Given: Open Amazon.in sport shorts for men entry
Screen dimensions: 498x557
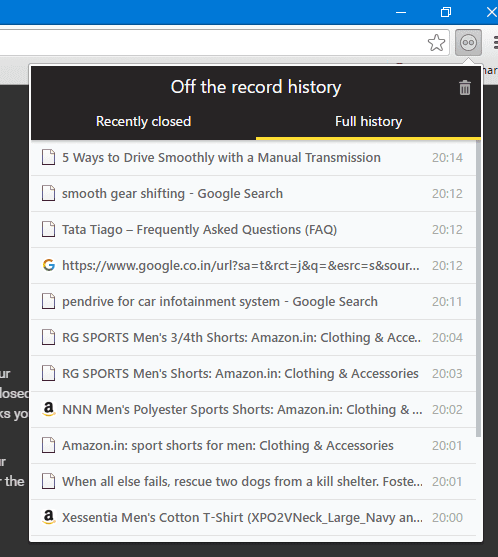Looking at the screenshot, I should [x=253, y=445].
